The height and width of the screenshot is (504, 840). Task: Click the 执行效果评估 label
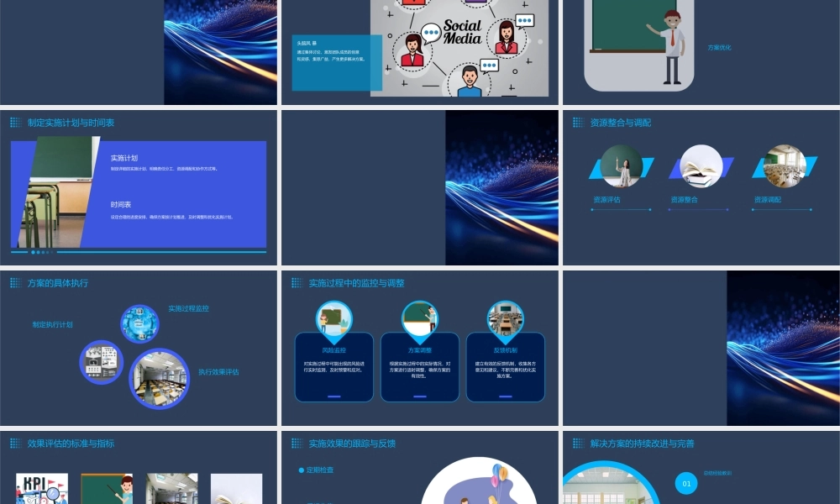(218, 372)
